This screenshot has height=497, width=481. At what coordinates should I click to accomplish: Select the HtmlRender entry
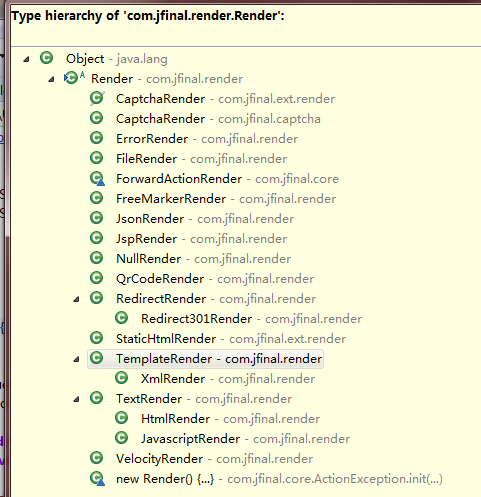[x=230, y=419]
